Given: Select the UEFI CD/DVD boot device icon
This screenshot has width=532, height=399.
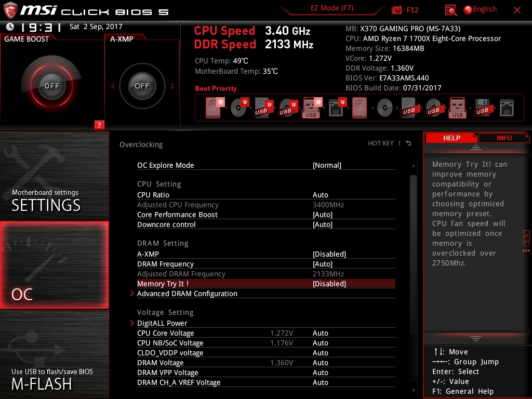Looking at the screenshot, I should (x=240, y=108).
